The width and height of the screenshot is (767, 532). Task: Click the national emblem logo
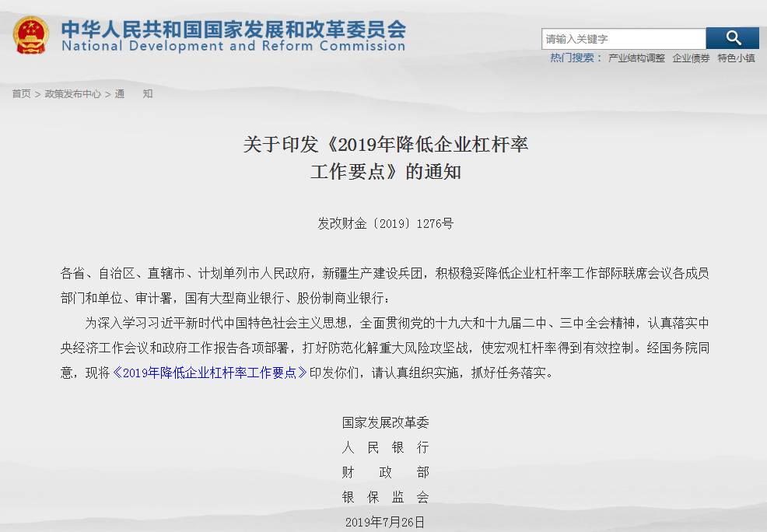(31, 35)
